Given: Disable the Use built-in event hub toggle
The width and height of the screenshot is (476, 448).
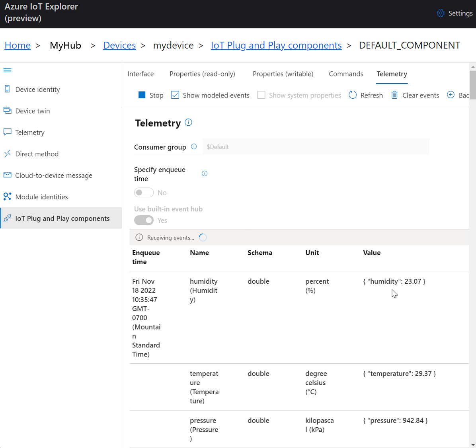Looking at the screenshot, I should click(x=144, y=220).
